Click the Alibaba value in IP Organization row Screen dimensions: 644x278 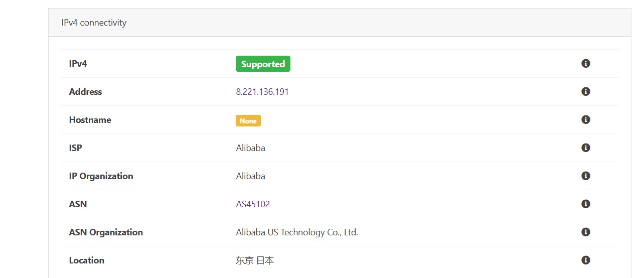[250, 176]
